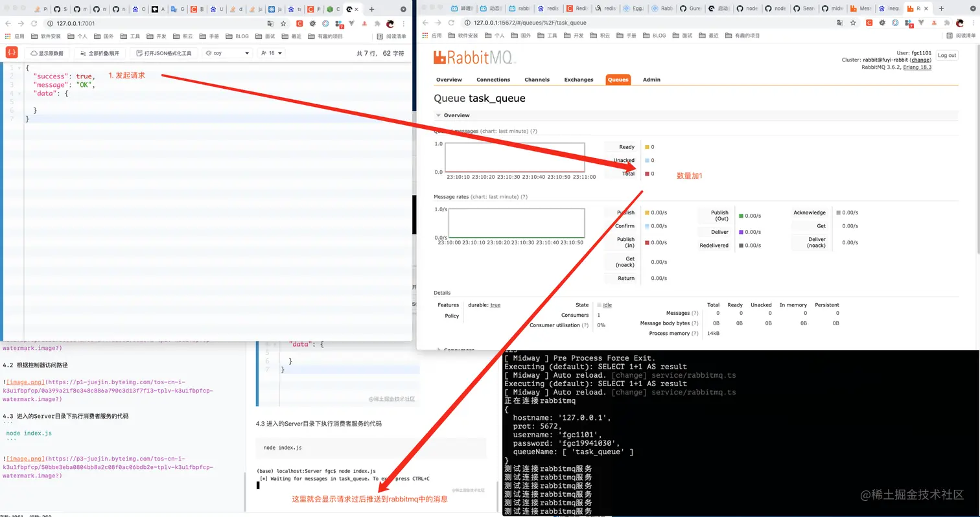
Task: Switch to the Connections tab
Action: tap(493, 80)
